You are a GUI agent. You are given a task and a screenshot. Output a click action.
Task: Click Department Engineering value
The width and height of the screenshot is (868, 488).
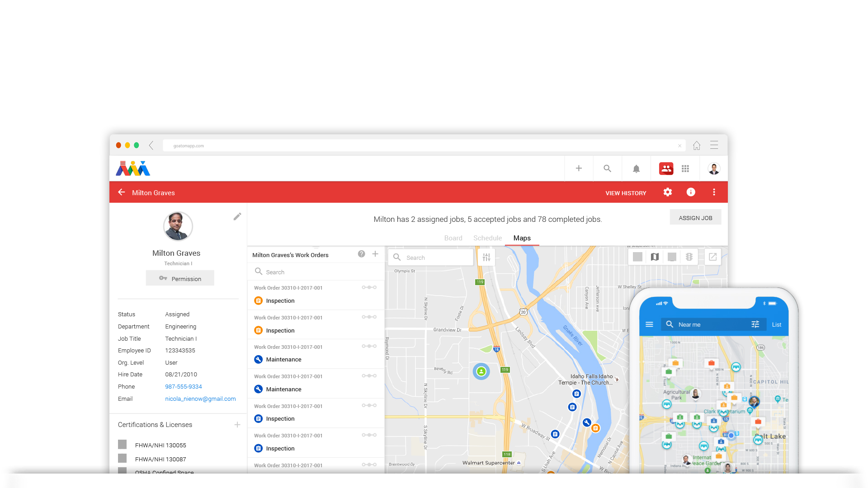(x=181, y=327)
